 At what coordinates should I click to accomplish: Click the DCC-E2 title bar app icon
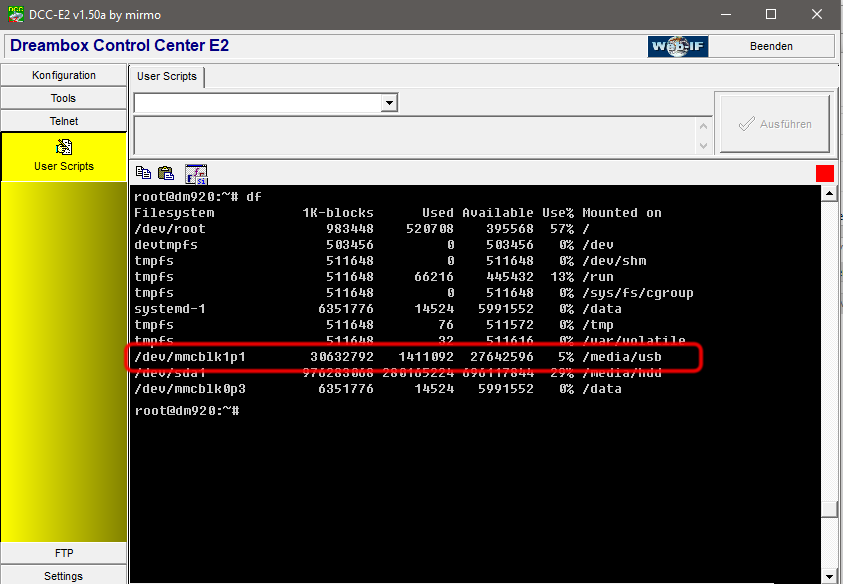pyautogui.click(x=14, y=14)
